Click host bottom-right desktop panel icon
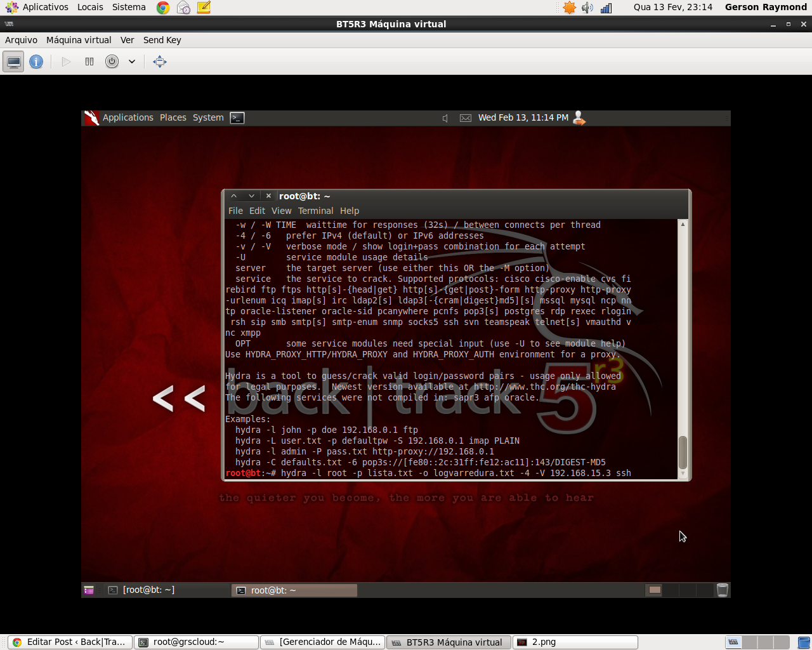 [x=804, y=642]
